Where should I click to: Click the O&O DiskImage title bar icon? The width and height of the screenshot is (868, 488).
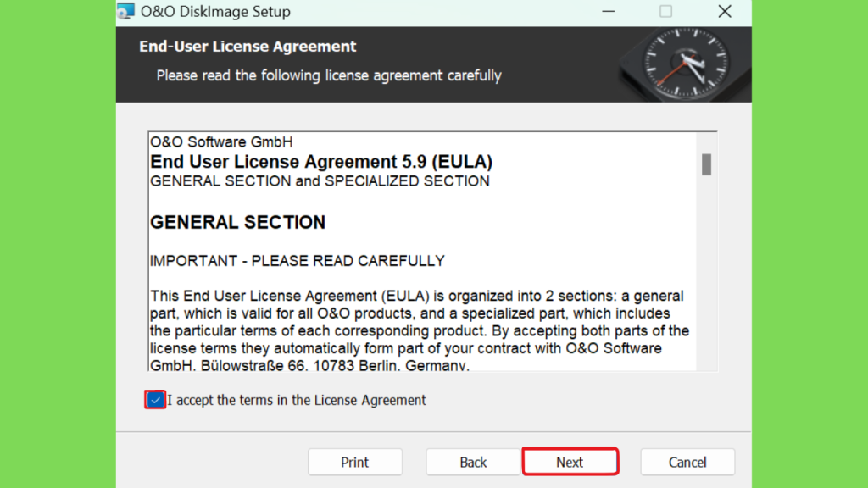(125, 11)
